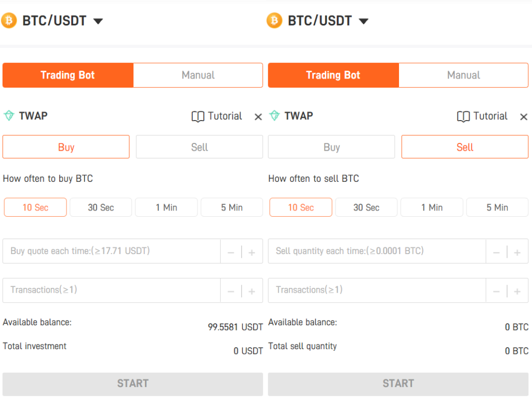This screenshot has width=532, height=397.
Task: Switch the right panel to Trading Bot
Action: 333,75
